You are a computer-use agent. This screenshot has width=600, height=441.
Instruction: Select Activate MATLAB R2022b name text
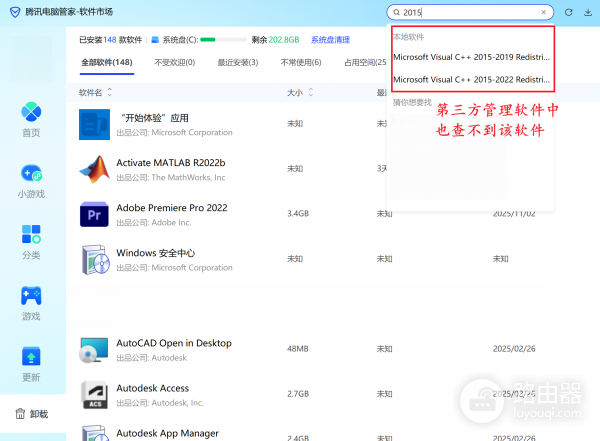pos(171,163)
